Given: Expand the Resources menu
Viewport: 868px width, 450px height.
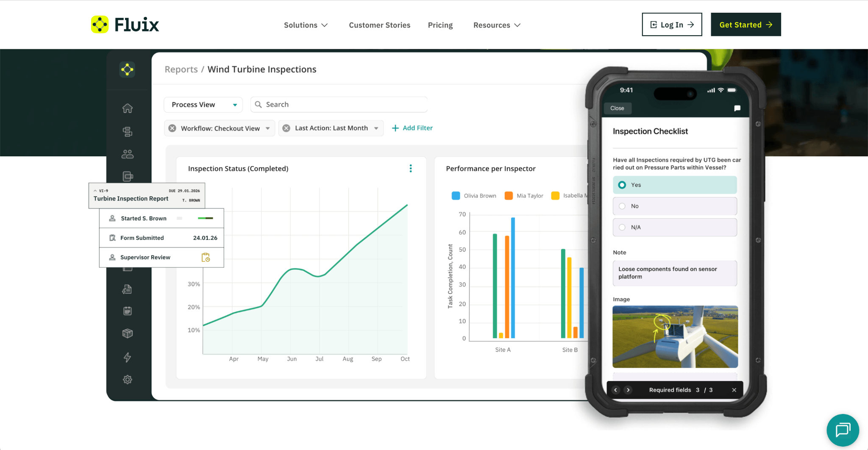Looking at the screenshot, I should tap(497, 25).
